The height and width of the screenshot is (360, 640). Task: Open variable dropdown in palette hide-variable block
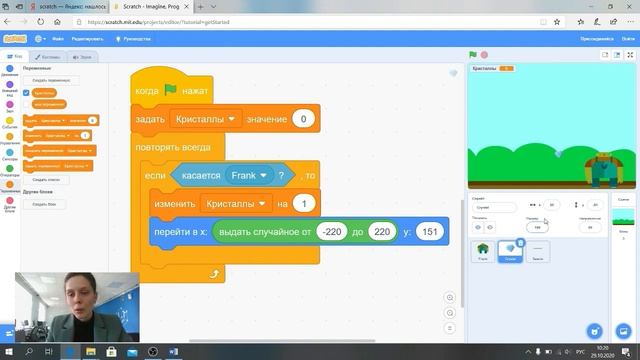[76, 166]
